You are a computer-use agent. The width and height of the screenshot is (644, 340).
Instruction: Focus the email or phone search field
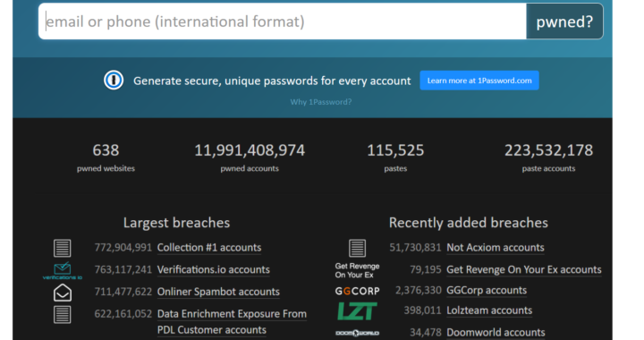282,21
